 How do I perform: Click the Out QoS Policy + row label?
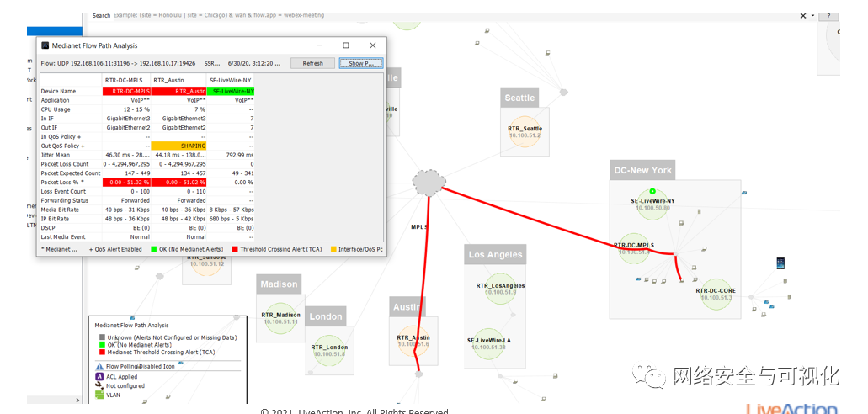[x=62, y=146]
